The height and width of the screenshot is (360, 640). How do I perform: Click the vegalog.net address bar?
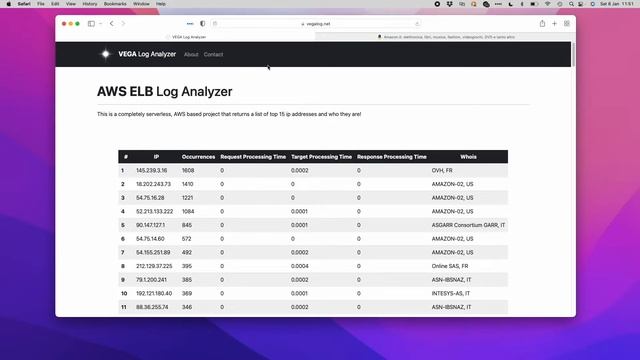coord(316,24)
